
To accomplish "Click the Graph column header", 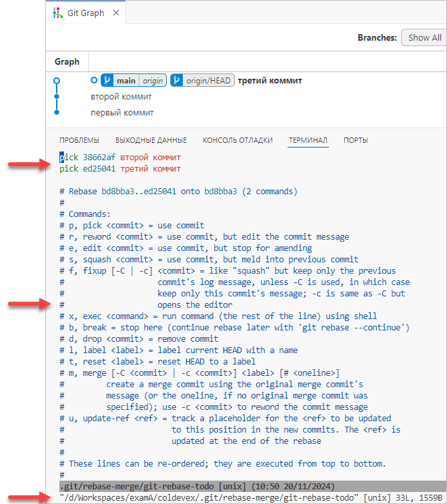I will [67, 61].
